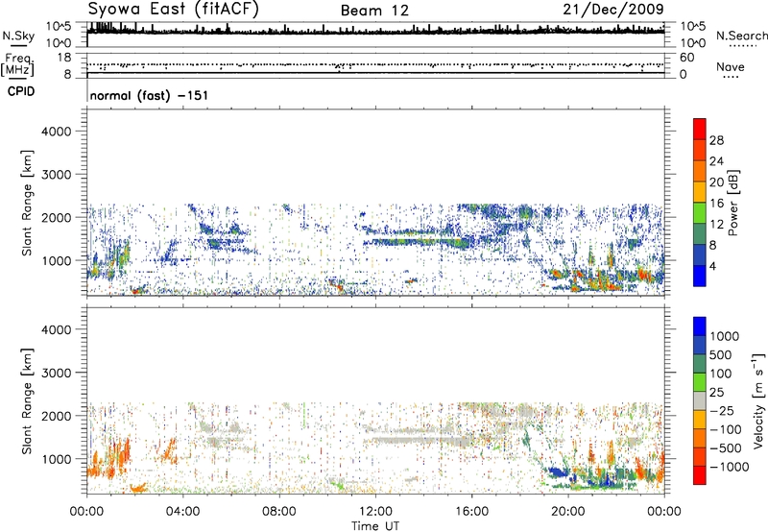Click the 'Syowa East (fitACF)' plot title
Screen dimensions: 768x532
tap(174, 10)
